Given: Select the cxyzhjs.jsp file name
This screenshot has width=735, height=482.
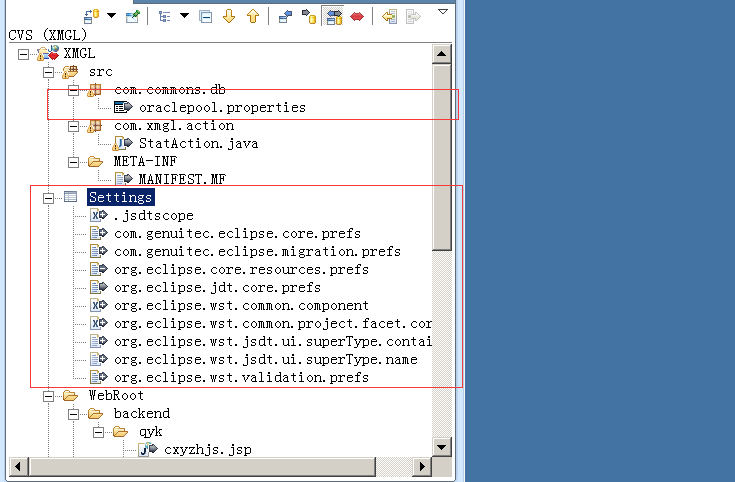Looking at the screenshot, I should click(x=208, y=450).
